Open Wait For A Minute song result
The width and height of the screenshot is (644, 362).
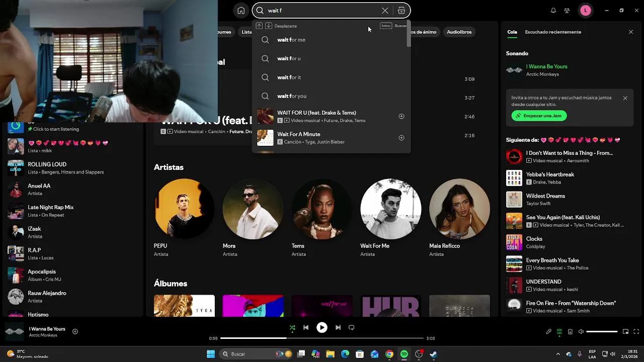point(331,138)
